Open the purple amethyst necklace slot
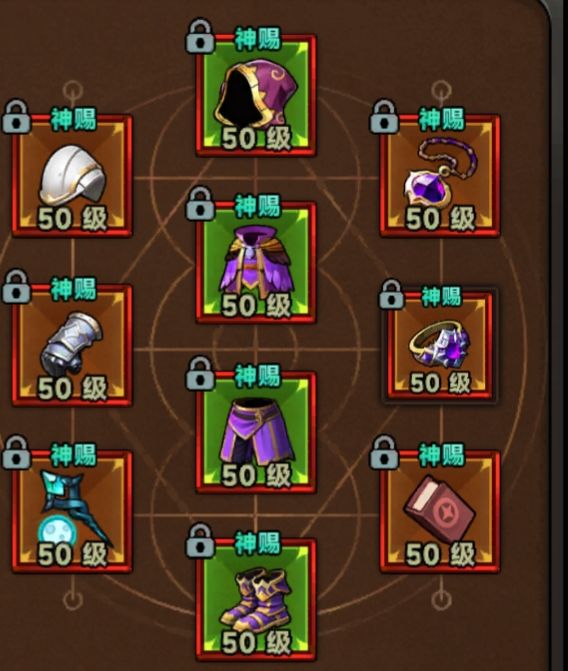 click(x=440, y=176)
